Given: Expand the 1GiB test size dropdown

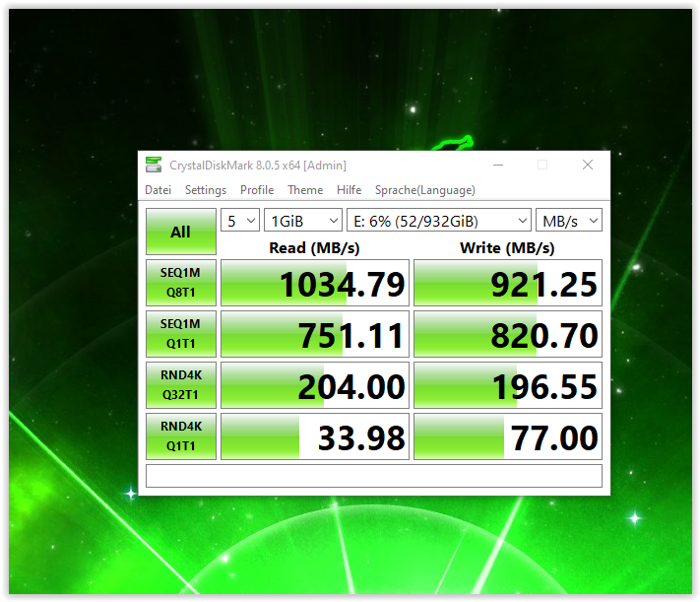Looking at the screenshot, I should 303,221.
